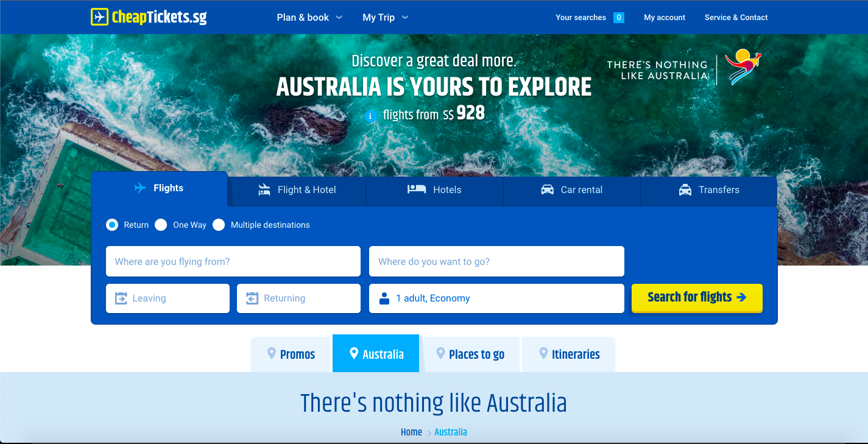
Task: Click the location pin icon on Promos
Action: coord(272,354)
